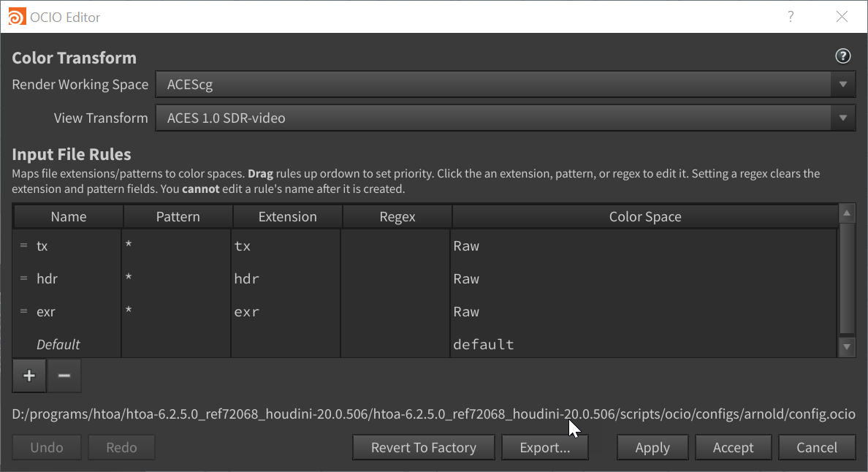Click the exr rule regex cell
This screenshot has width=868, height=472.
click(x=396, y=311)
